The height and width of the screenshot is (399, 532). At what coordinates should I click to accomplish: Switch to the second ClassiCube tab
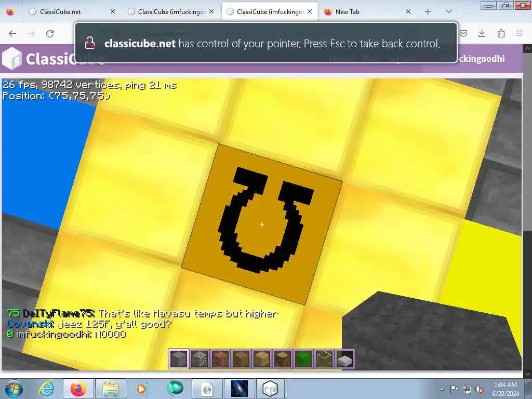coord(171,12)
